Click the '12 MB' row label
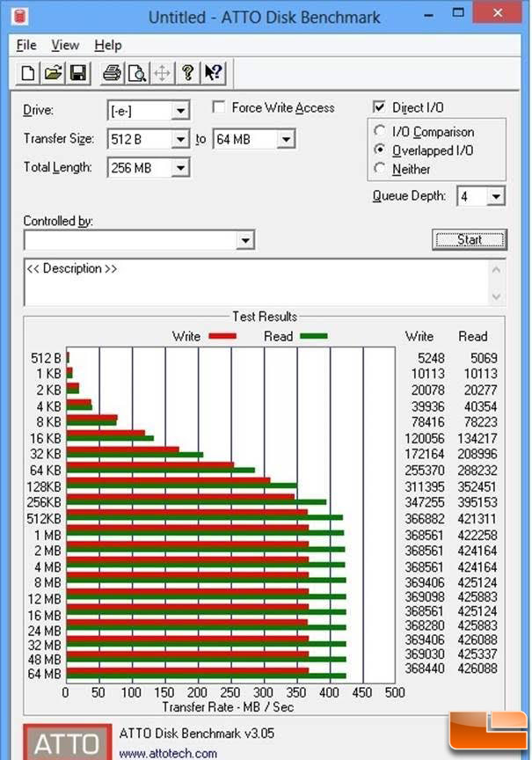Screen dimensions: 532x760 click(x=45, y=600)
